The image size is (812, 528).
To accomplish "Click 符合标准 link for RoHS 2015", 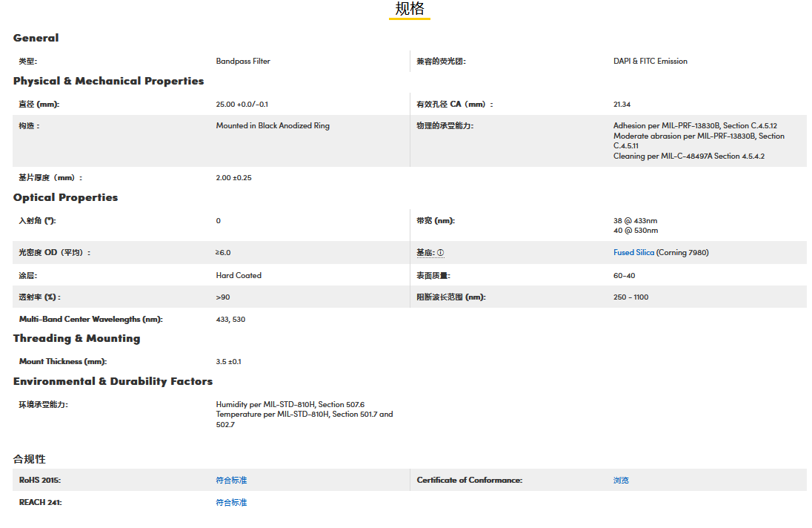I will click(231, 481).
